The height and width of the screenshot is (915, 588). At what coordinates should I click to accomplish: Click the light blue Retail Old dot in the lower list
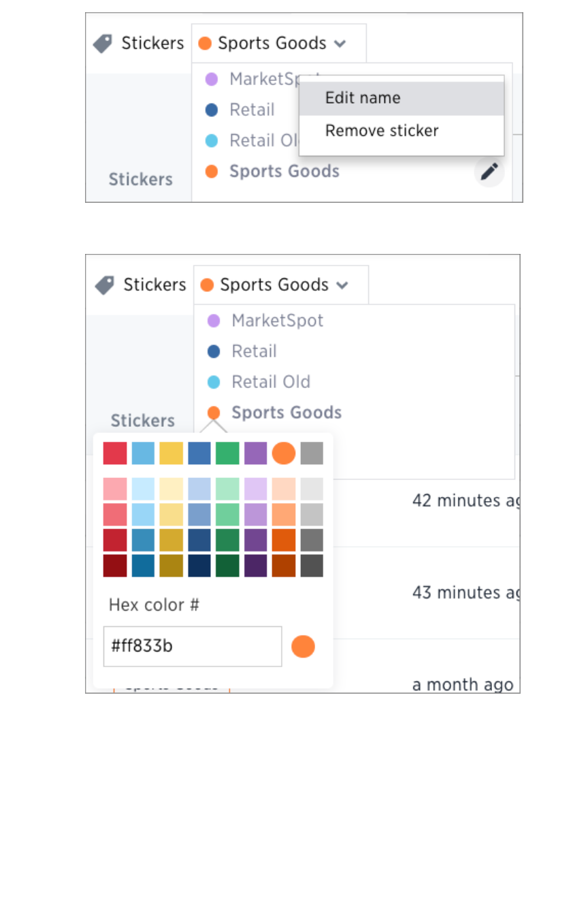[214, 382]
